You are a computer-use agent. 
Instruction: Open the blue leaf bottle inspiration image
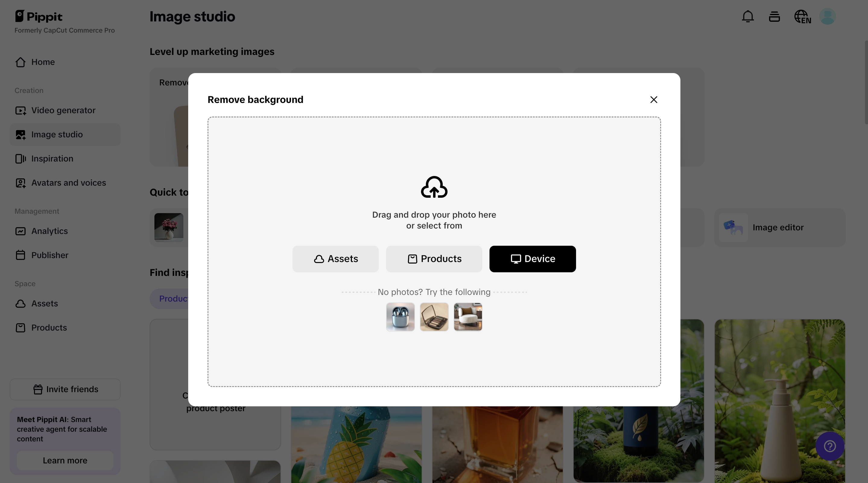(638, 444)
